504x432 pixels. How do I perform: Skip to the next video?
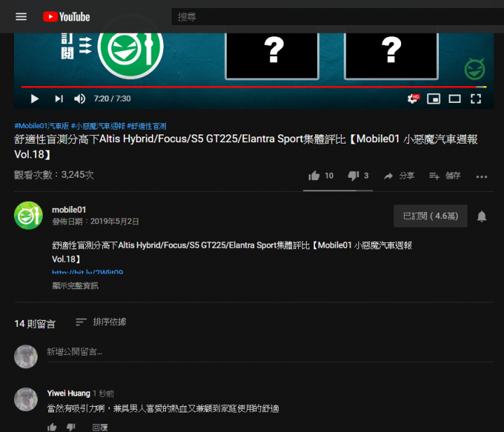(x=59, y=99)
